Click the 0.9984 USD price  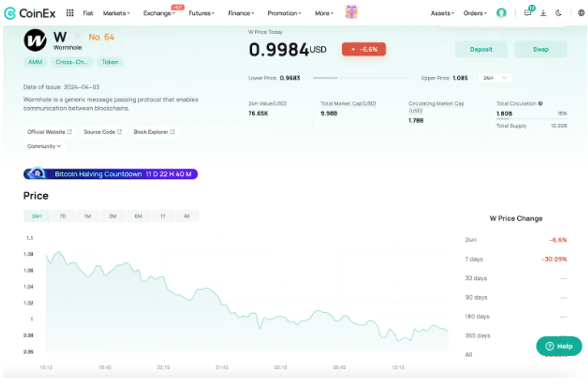[x=287, y=50]
